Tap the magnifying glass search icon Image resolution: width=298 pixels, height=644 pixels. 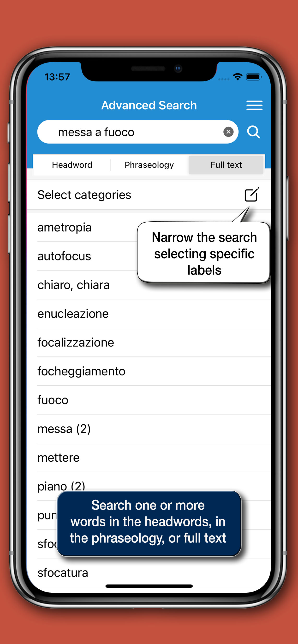(x=253, y=132)
